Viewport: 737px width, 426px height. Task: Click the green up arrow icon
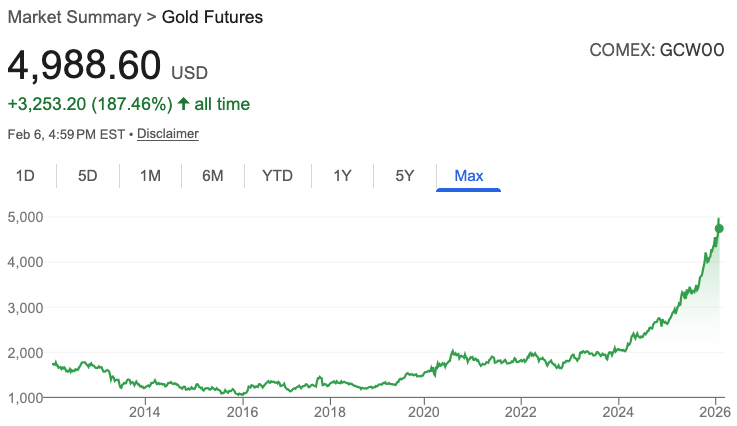pos(183,104)
